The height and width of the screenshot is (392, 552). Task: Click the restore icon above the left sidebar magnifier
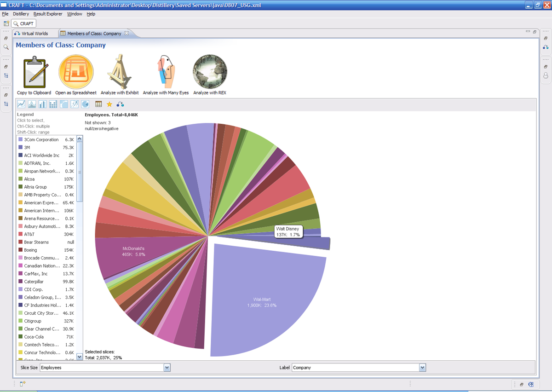(6, 38)
